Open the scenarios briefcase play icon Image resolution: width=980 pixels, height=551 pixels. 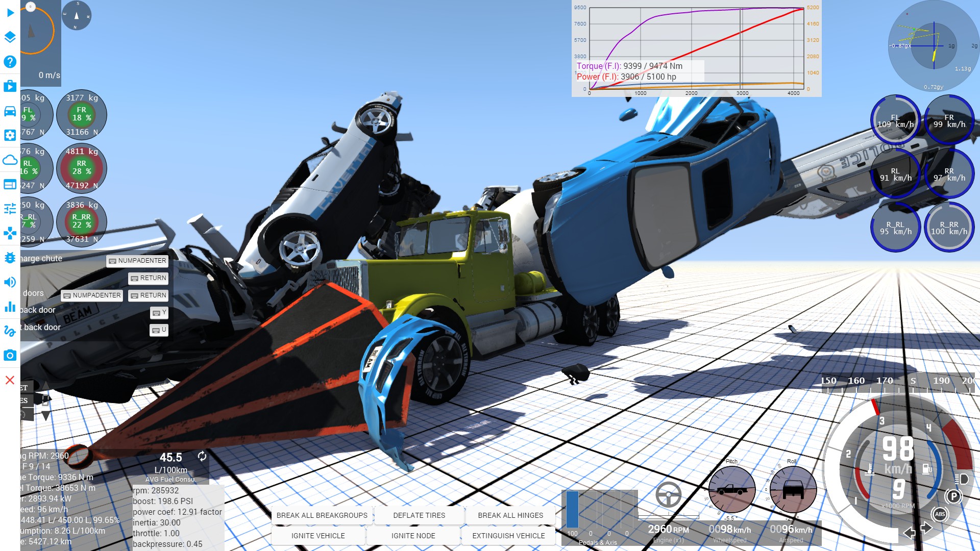pyautogui.click(x=10, y=86)
